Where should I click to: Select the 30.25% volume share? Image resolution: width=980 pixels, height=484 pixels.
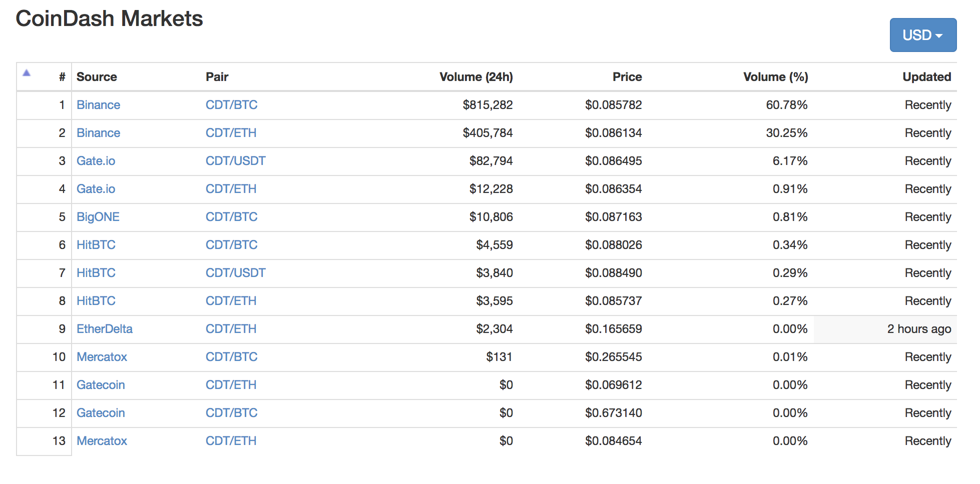point(787,133)
